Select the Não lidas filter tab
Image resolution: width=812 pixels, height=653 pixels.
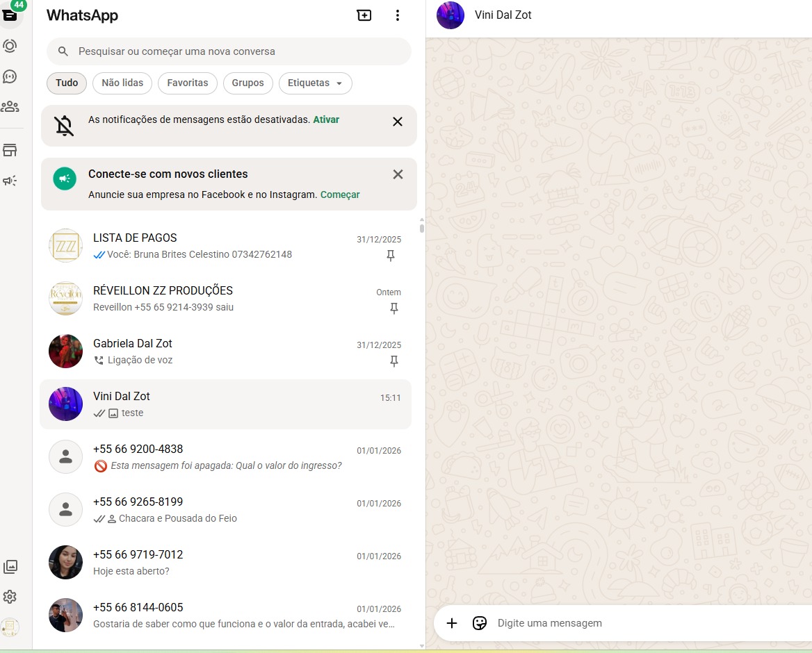[122, 83]
